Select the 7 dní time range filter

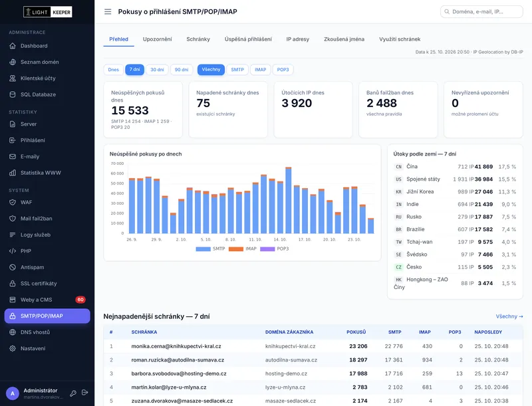point(135,70)
